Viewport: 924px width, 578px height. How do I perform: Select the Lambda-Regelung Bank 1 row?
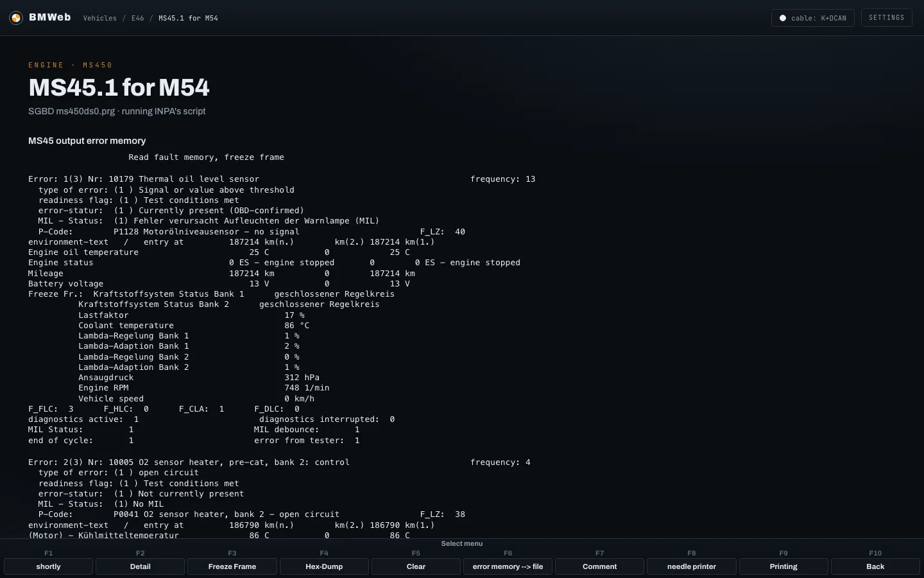coord(189,336)
